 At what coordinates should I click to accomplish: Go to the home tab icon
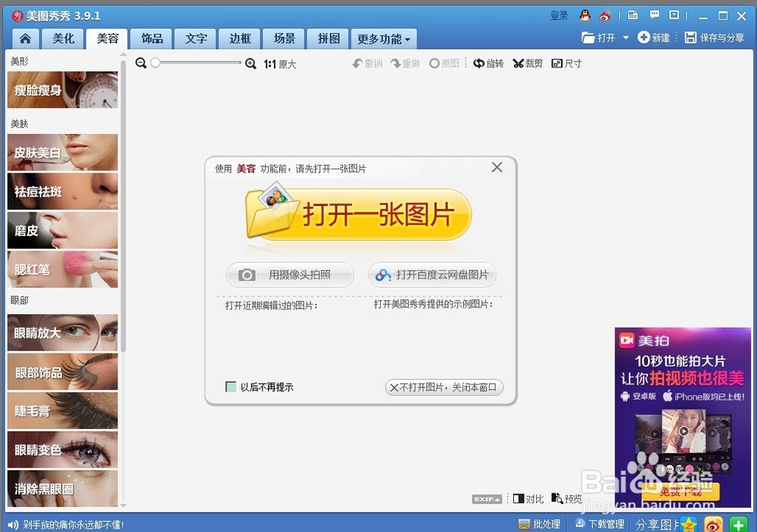click(26, 39)
